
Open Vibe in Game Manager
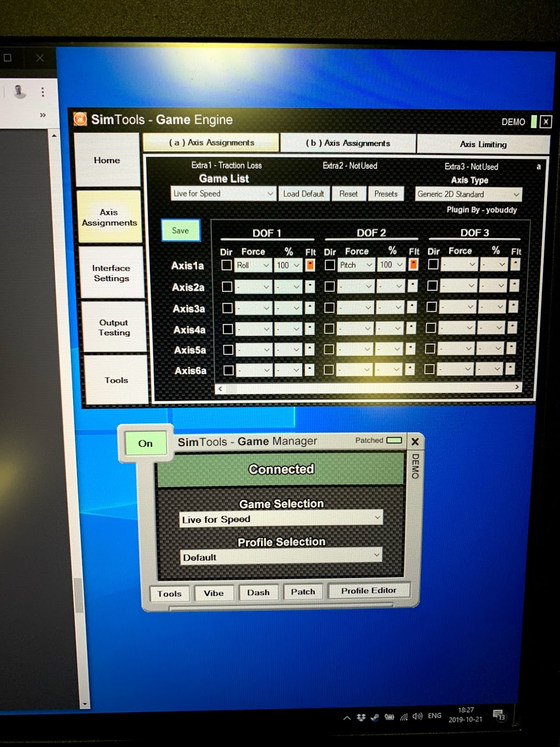(213, 593)
